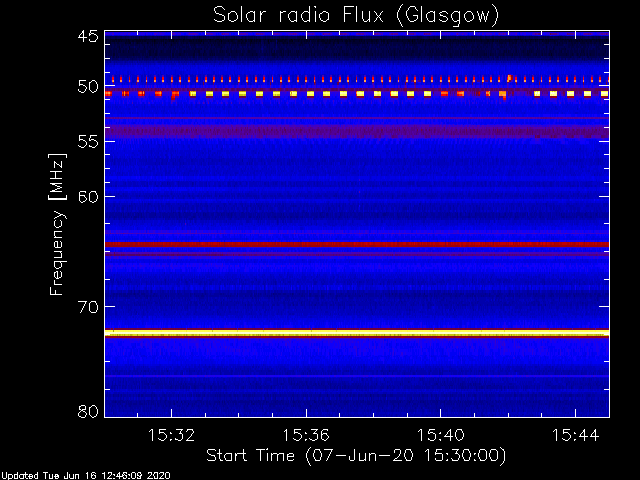Click the "55" frequency tick label

(88, 142)
